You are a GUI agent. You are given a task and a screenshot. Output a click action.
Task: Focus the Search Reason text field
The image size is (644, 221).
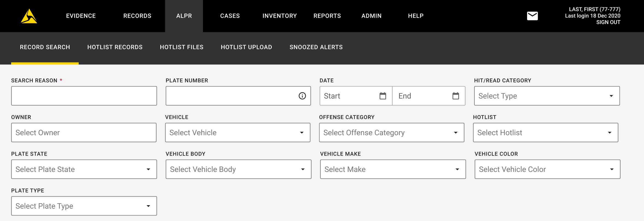[84, 96]
